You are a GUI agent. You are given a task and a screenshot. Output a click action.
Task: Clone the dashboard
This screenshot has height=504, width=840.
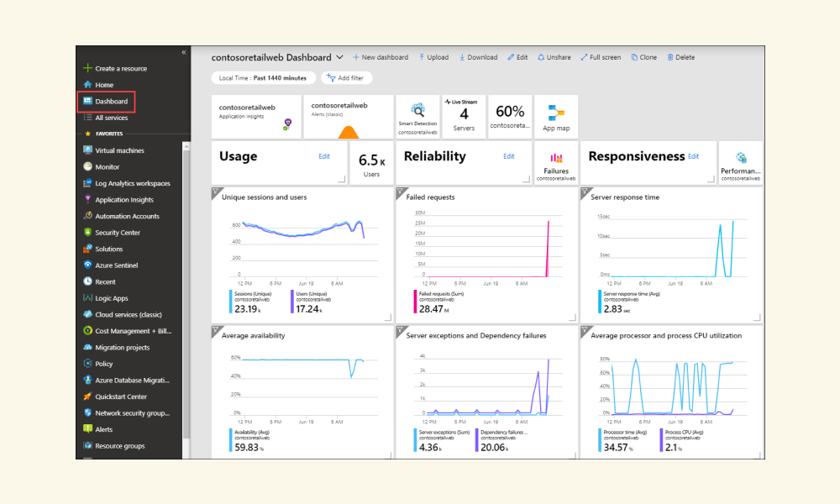point(644,57)
